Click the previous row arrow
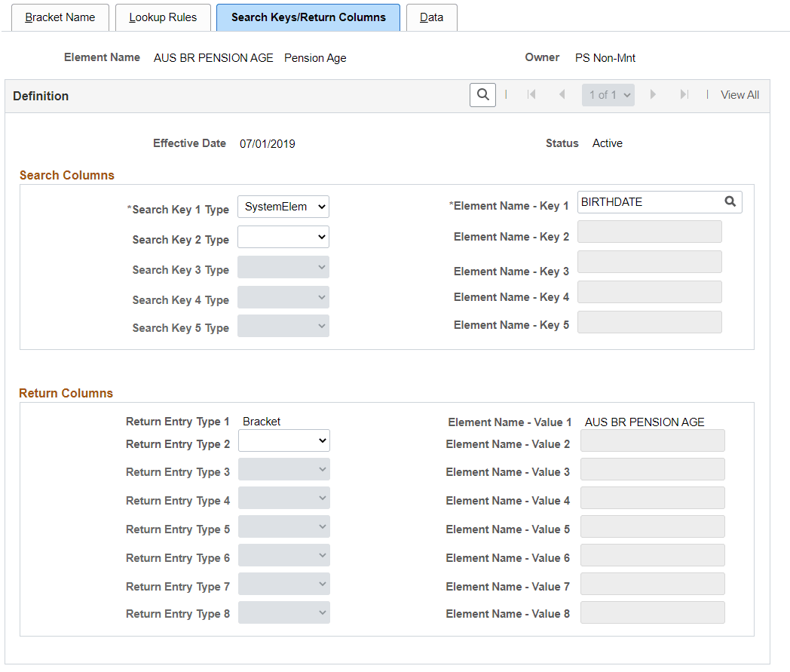 [x=562, y=94]
